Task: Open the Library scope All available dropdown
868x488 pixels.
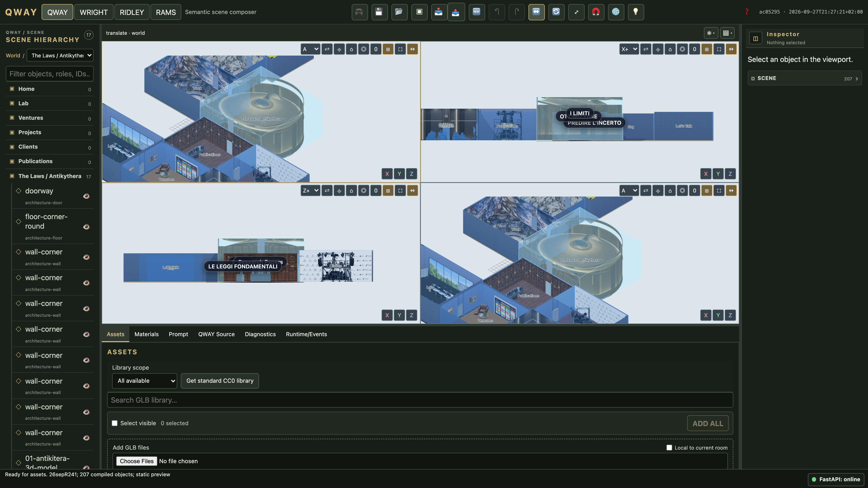Action: 145,380
